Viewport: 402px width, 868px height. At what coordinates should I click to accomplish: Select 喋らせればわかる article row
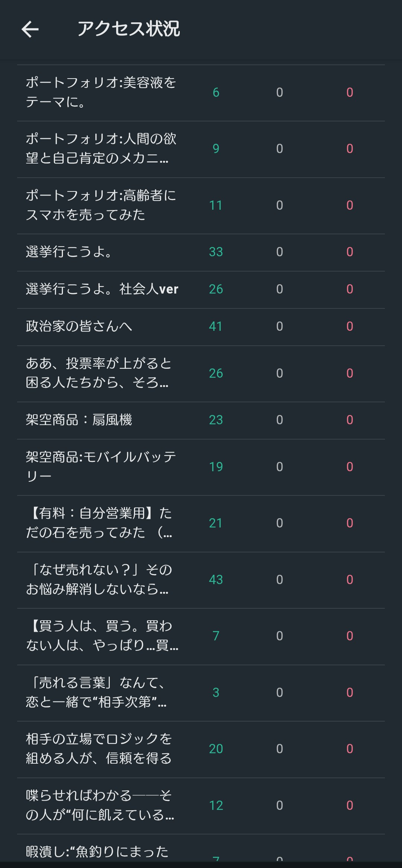tap(99, 805)
